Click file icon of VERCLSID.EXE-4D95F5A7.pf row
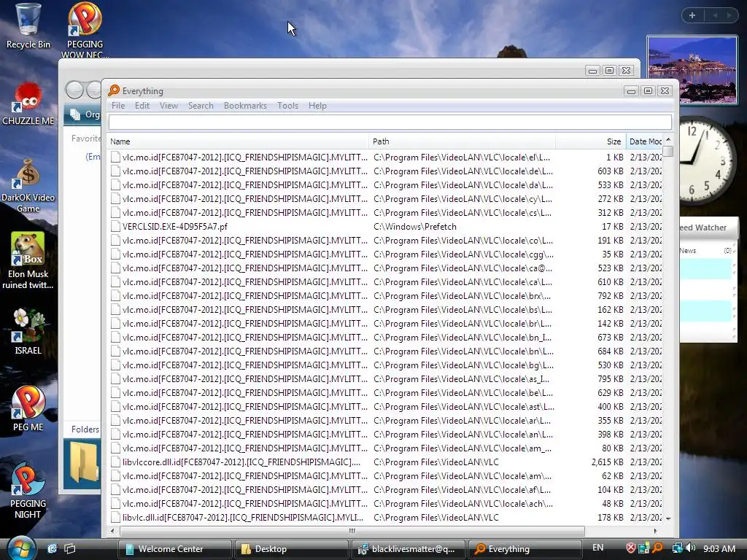This screenshot has height=560, width=747. (x=115, y=227)
